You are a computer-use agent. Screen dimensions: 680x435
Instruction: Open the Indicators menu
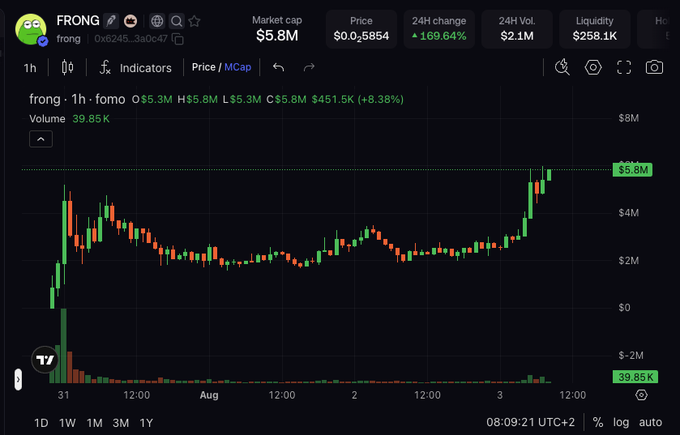click(136, 68)
